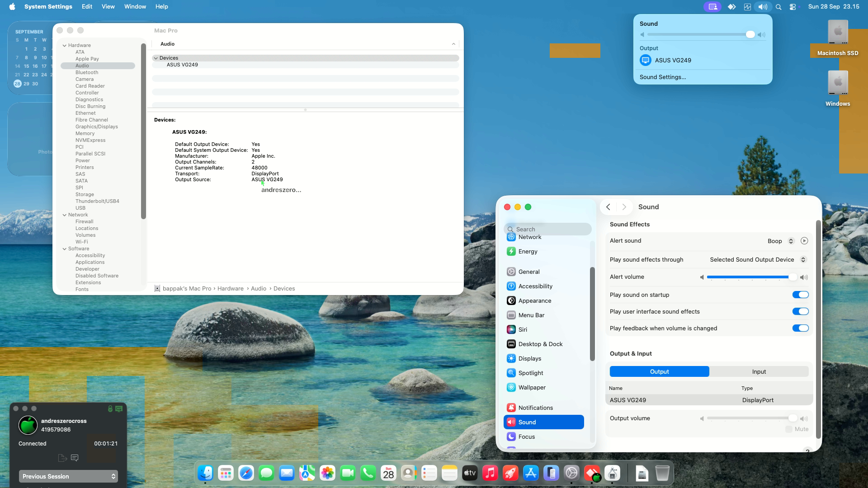The height and width of the screenshot is (488, 868).
Task: Open Reminders from the Dock
Action: 429,473
